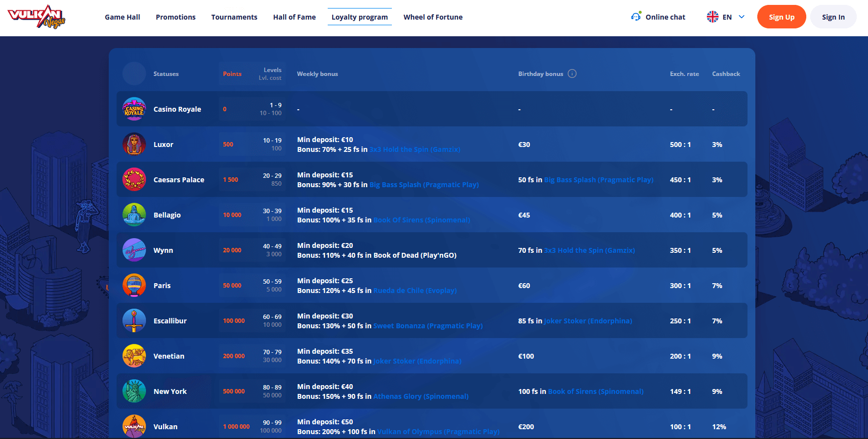Go to Tournaments
The height and width of the screenshot is (439, 868).
click(234, 17)
